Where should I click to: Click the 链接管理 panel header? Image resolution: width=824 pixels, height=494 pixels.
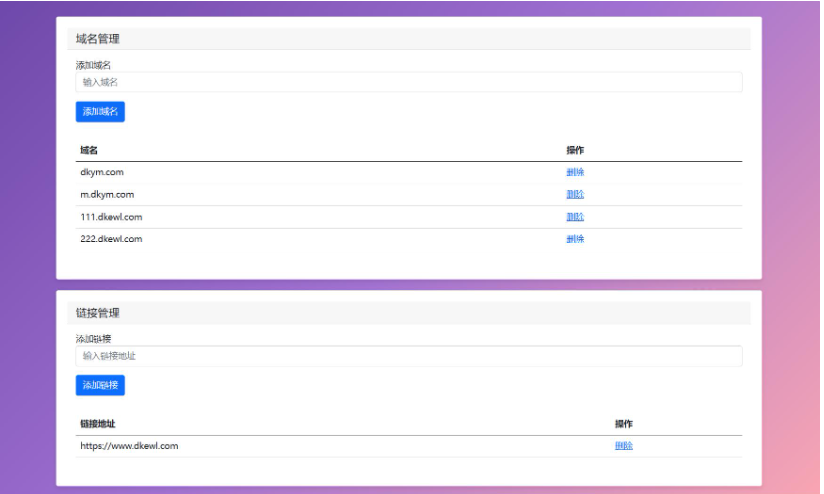[98, 313]
